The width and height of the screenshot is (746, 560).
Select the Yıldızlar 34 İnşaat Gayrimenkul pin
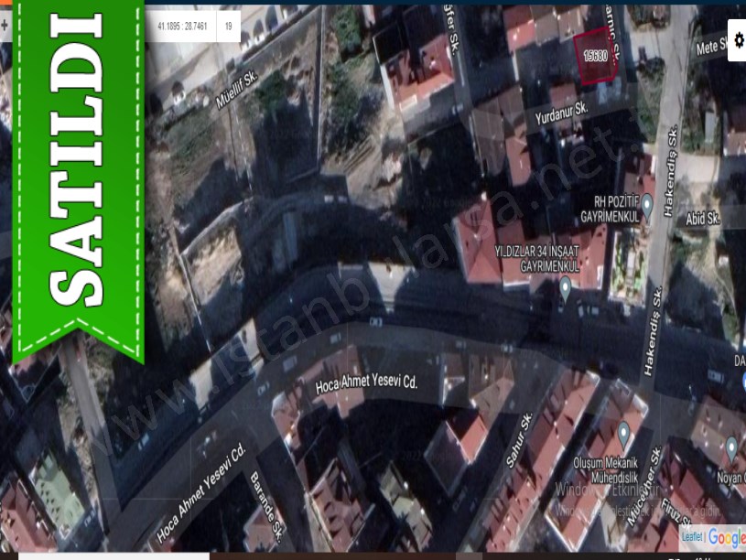565,288
